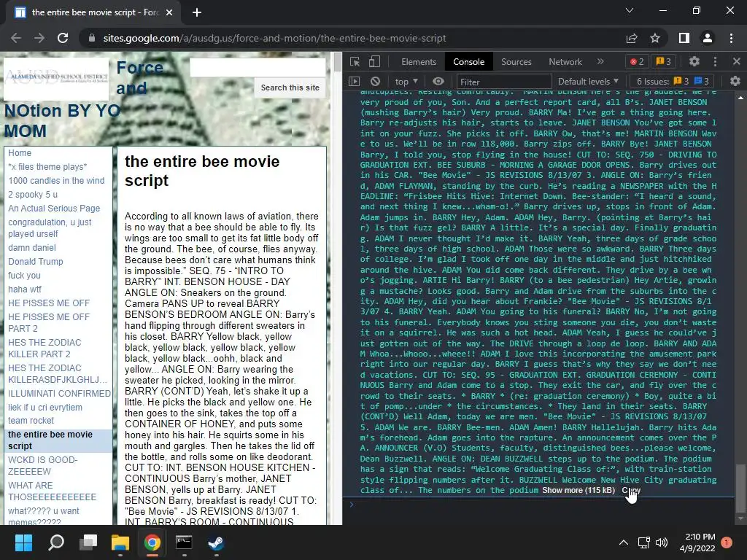This screenshot has height=560, width=747.
Task: Click the page vertical scrollbar thumb
Action: pyautogui.click(x=337, y=62)
